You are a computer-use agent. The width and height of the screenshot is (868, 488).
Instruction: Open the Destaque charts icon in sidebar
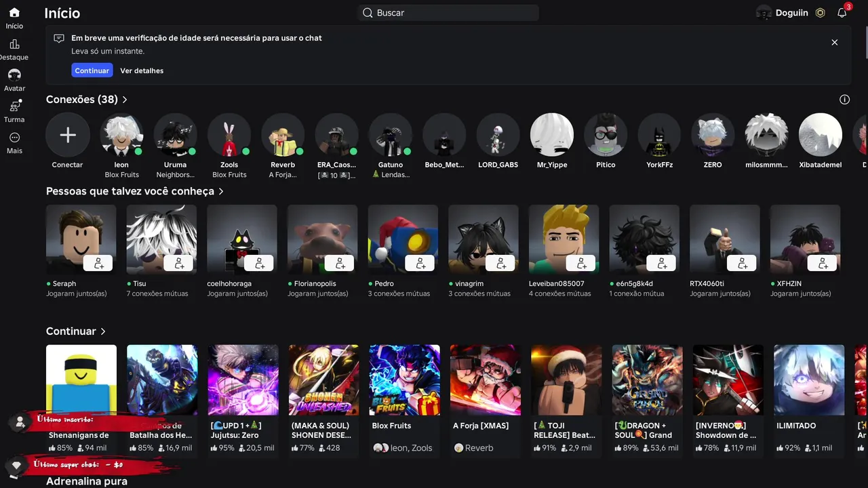[14, 44]
